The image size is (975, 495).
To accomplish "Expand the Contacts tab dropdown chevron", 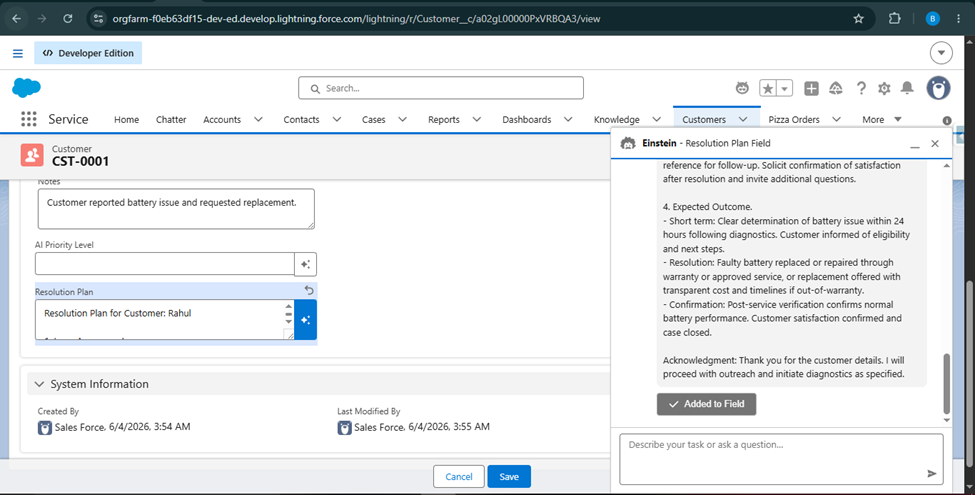I will [336, 119].
